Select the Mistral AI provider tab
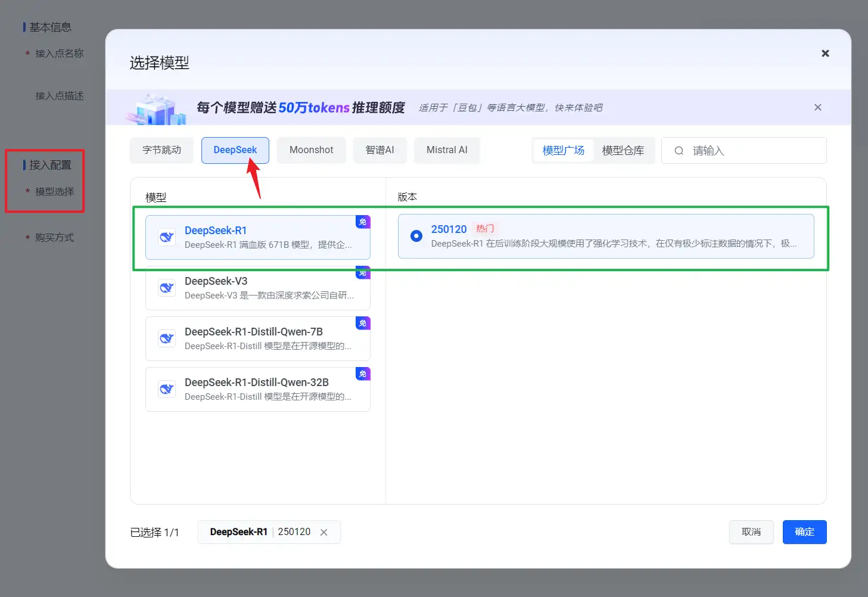868x597 pixels. (x=447, y=150)
